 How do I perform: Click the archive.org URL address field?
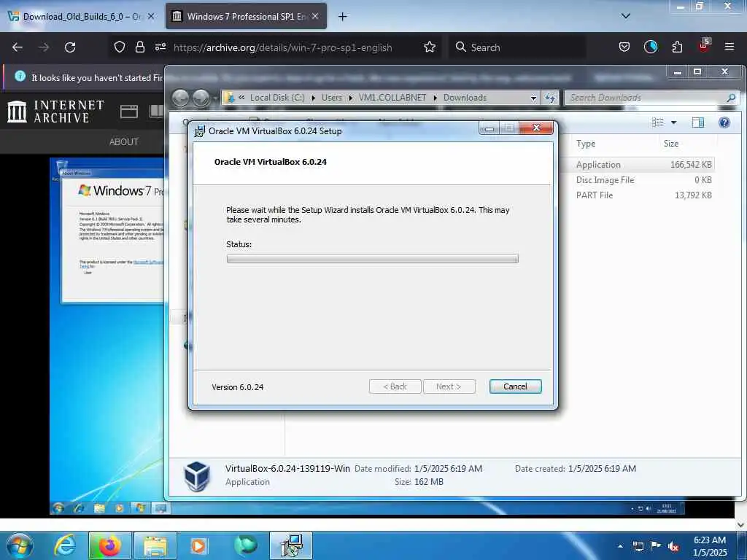coord(283,47)
